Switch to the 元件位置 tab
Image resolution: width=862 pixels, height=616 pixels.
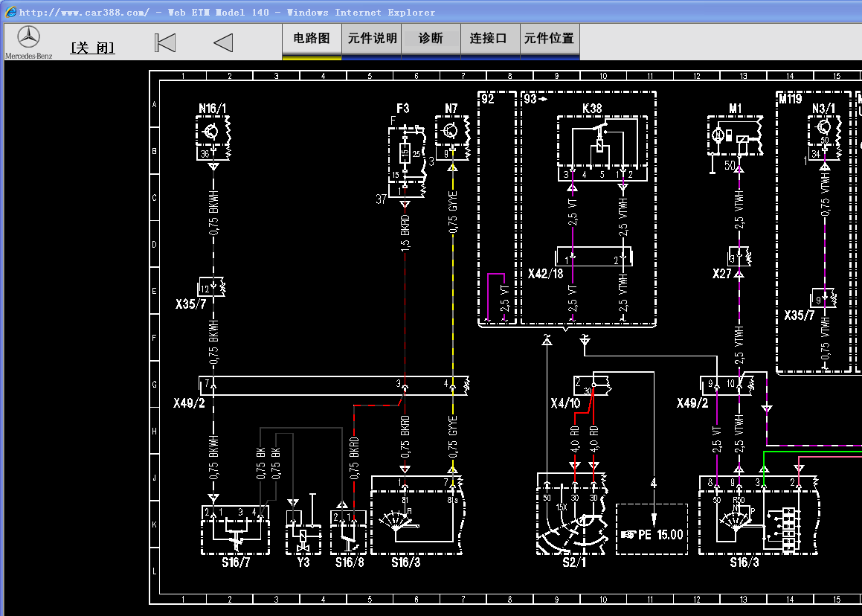tap(549, 39)
